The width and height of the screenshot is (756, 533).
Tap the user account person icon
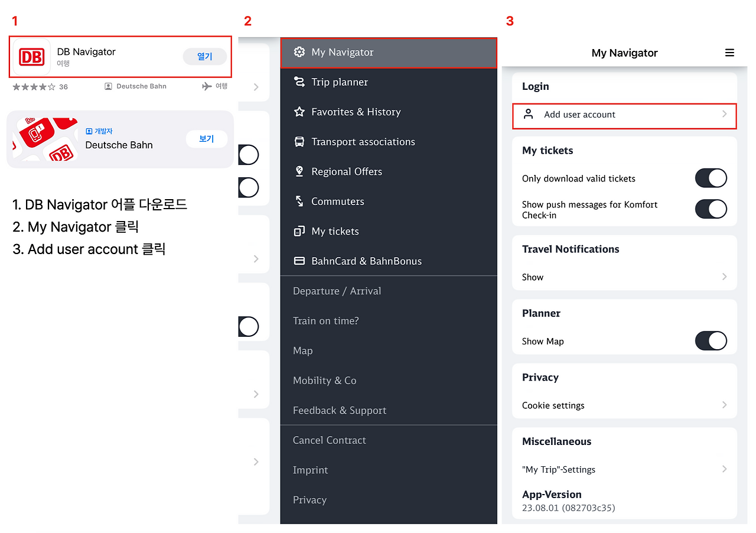point(529,114)
